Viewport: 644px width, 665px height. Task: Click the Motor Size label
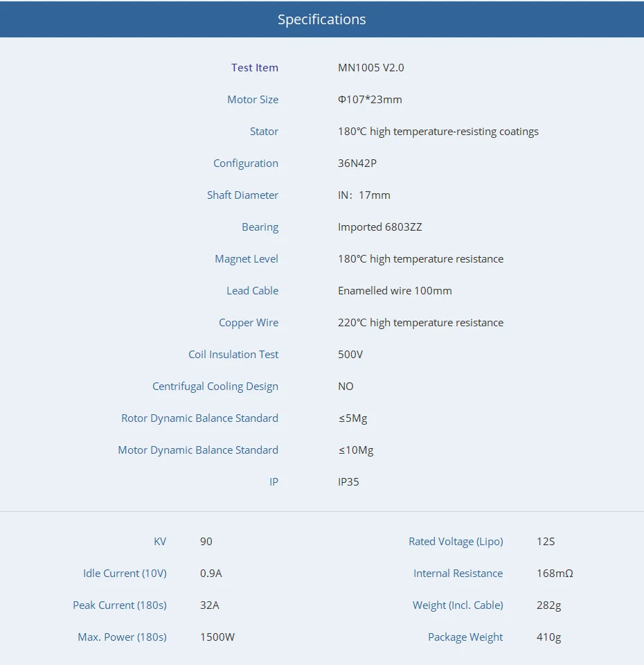click(252, 100)
